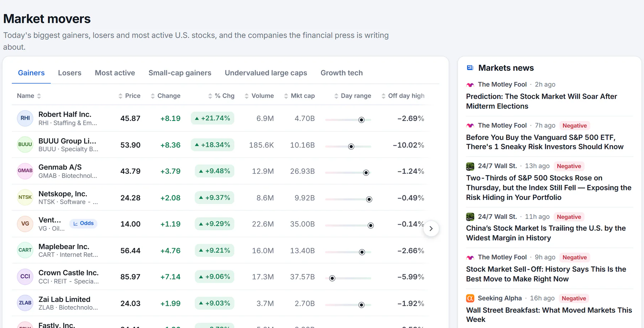
Task: Open the Odds badge for Venture Global
Action: click(83, 224)
